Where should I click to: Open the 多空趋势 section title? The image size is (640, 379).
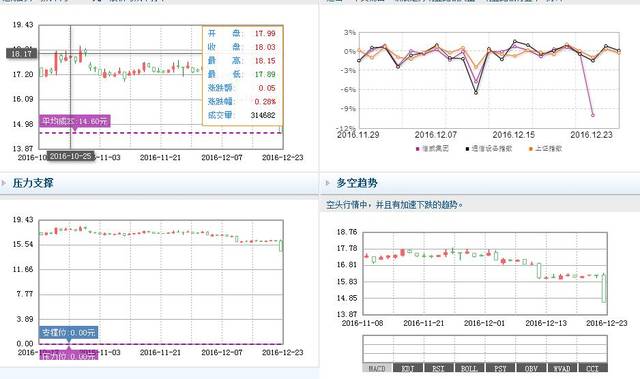coord(357,183)
